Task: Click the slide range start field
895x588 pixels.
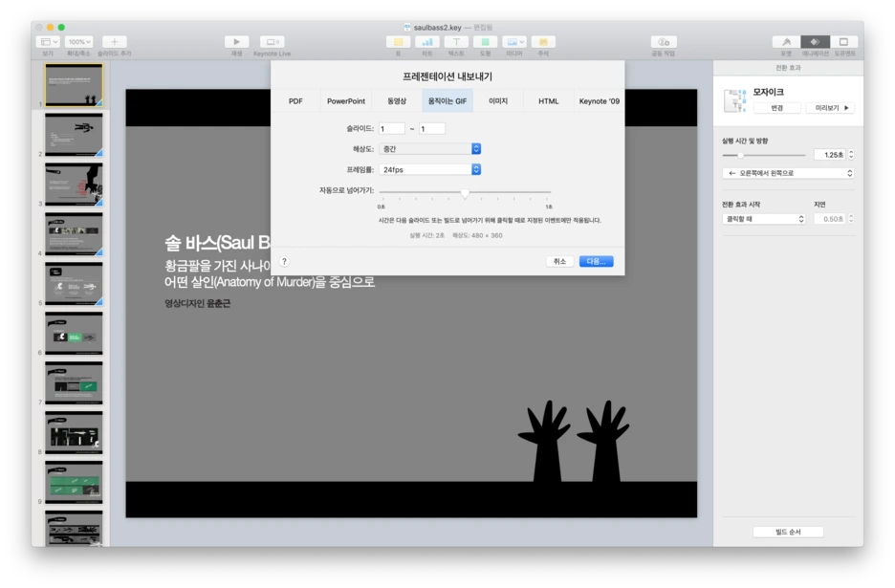Action: [x=392, y=128]
